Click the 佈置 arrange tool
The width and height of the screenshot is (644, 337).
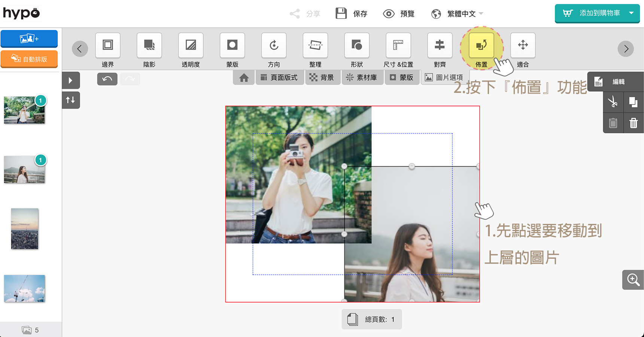coord(481,46)
